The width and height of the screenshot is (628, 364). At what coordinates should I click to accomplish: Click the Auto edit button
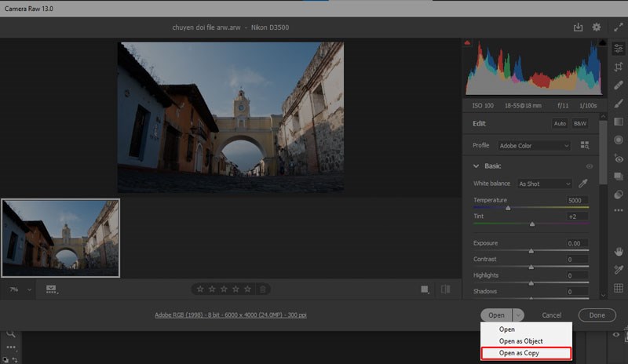point(560,124)
